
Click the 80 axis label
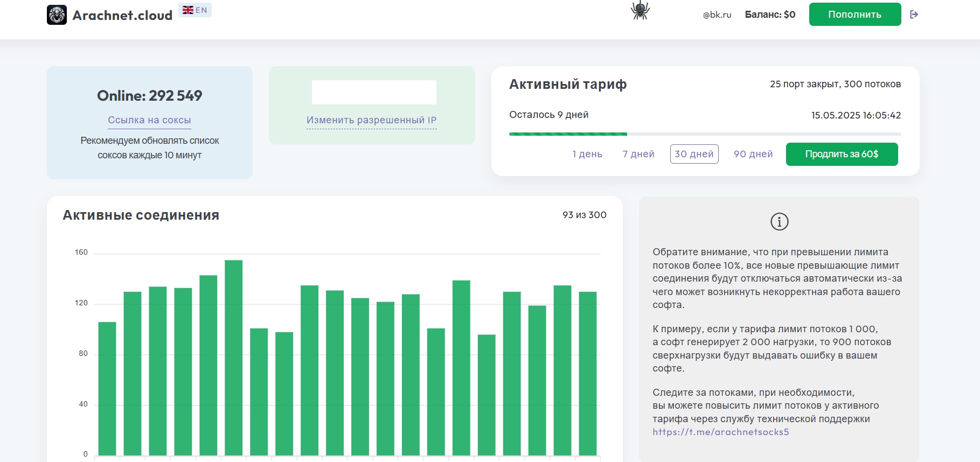[83, 353]
